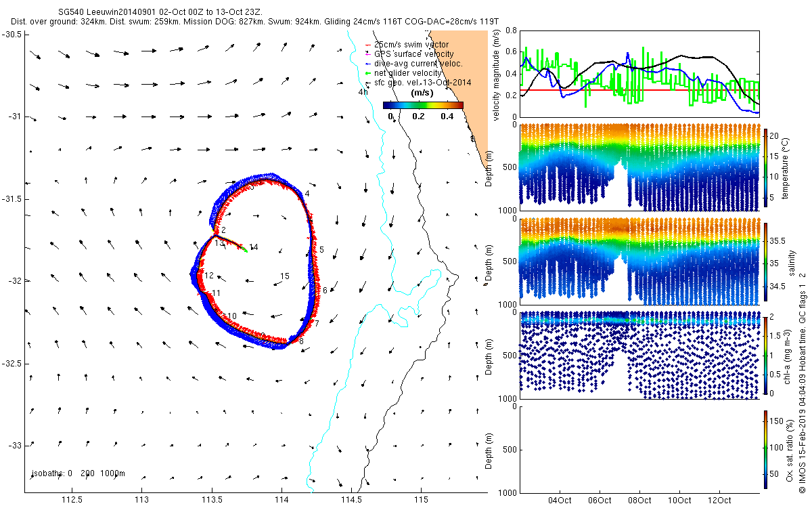
Task: Select the '25cm/s swim vector' legend entry
Action: [x=411, y=45]
